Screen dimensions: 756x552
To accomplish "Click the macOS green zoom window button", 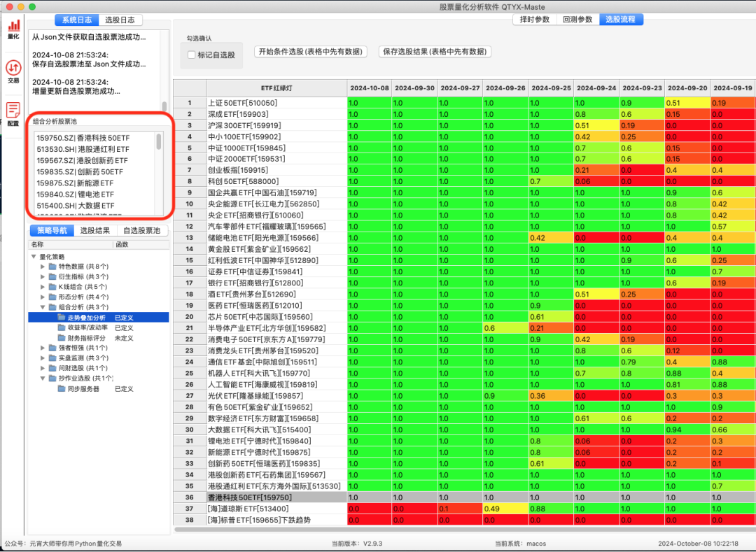I will tap(32, 7).
